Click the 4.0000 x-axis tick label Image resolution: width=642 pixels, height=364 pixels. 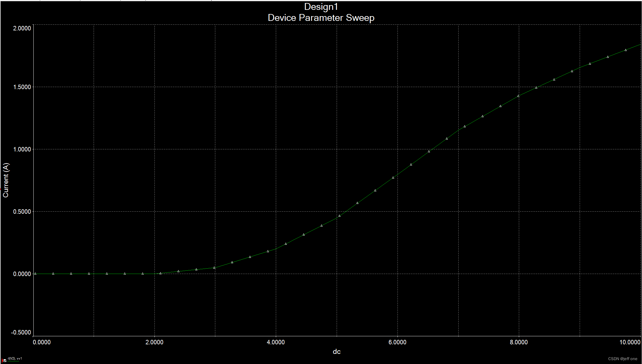click(x=276, y=342)
